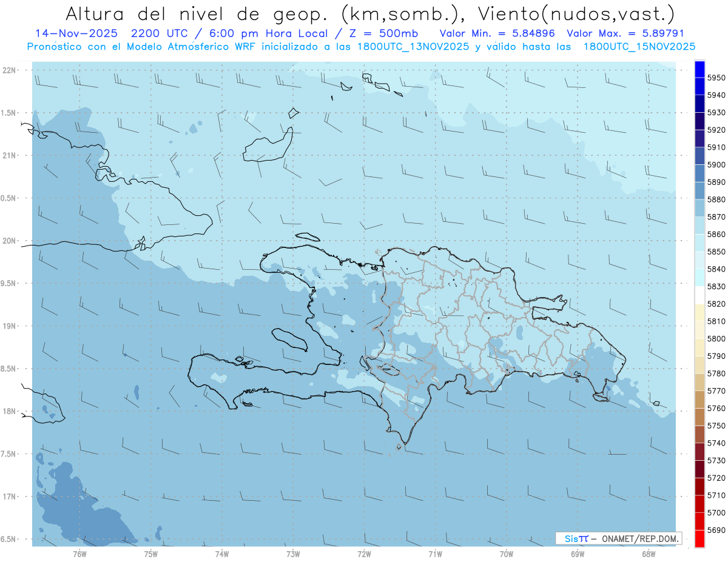728x562 pixels.
Task: Click the 19N latitude axis label
Action: pos(10,326)
